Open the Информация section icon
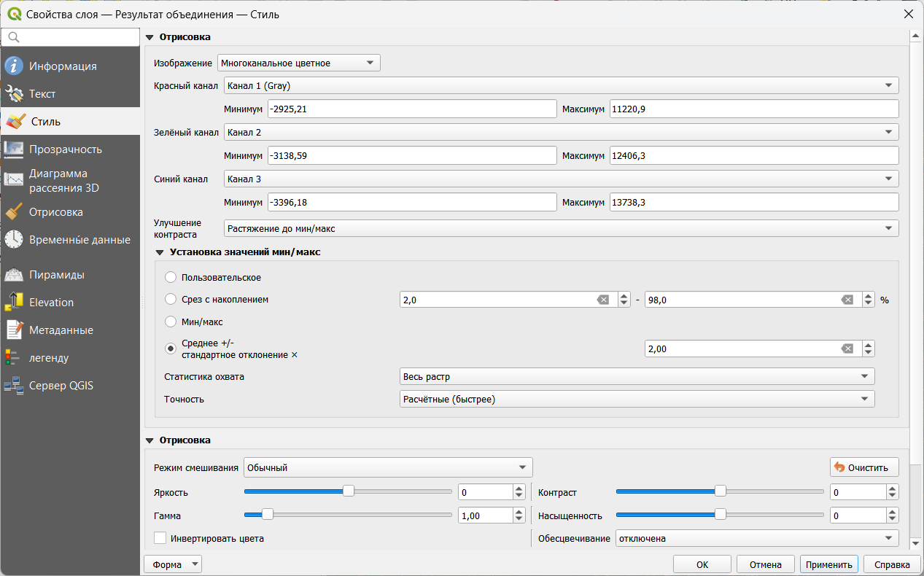 (14, 66)
